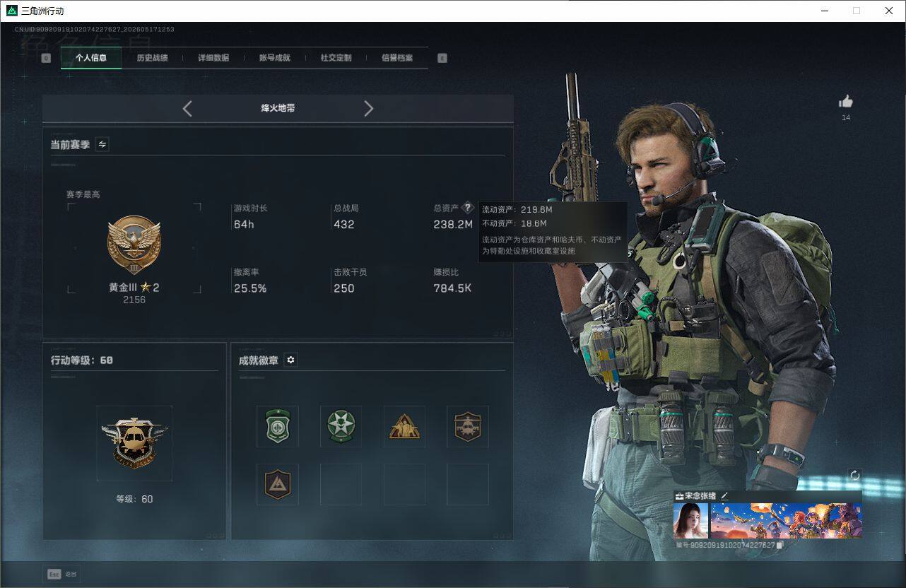Click the 成就徽章 heading text
The image size is (906, 588).
coord(259,360)
